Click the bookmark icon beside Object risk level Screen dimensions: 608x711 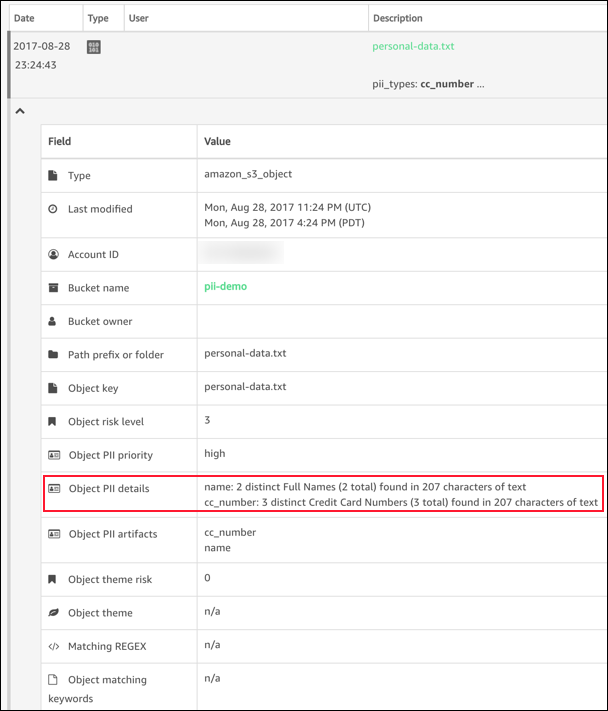tap(52, 421)
